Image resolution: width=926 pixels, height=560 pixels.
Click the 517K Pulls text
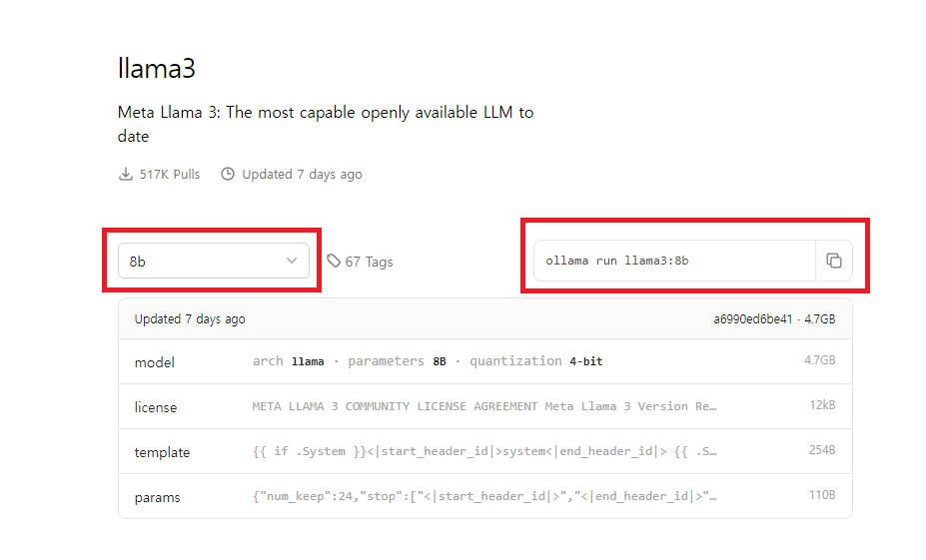click(170, 174)
